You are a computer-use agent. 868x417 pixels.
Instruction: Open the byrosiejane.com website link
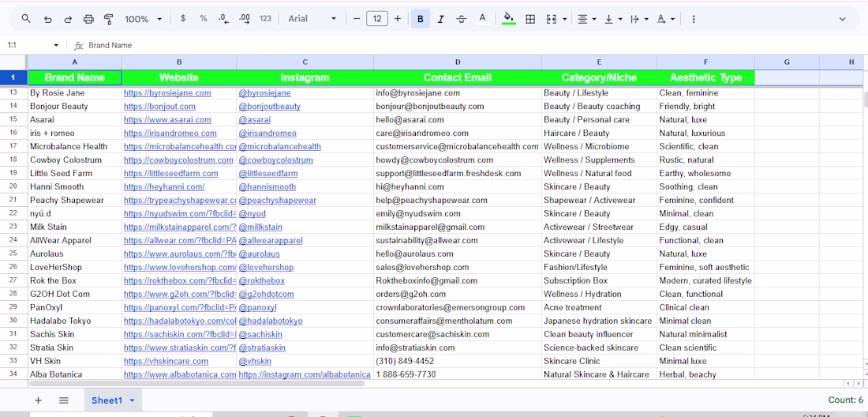tap(167, 93)
